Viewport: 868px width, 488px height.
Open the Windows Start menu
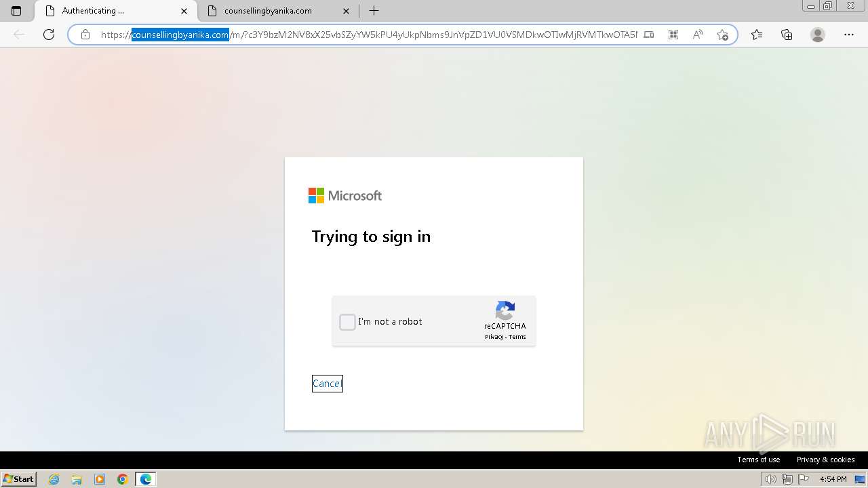pos(19,479)
